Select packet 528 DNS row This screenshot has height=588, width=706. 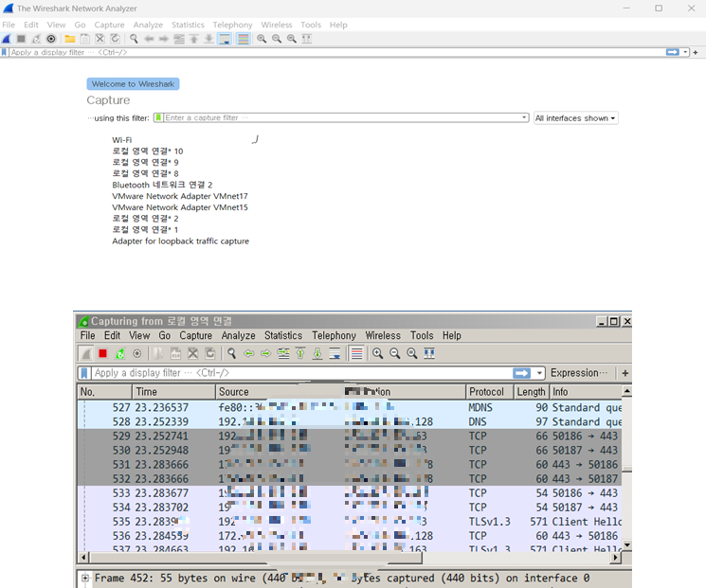coord(350,422)
